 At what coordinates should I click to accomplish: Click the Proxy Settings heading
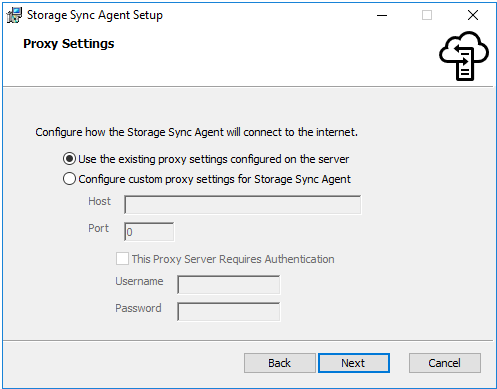[x=69, y=44]
